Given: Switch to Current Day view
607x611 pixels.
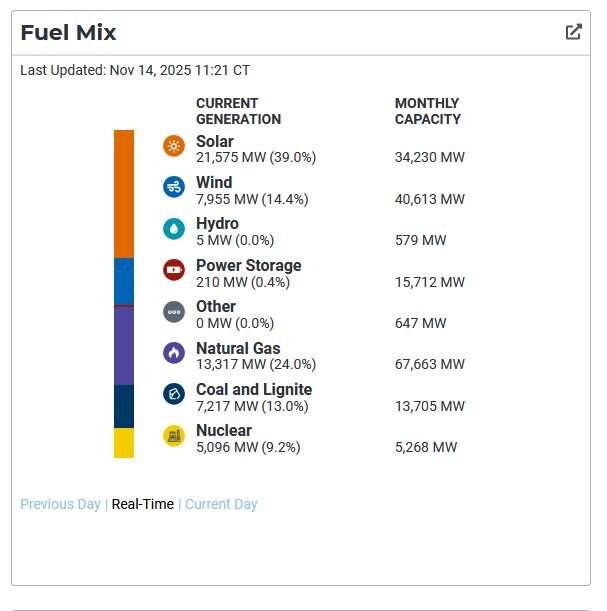Looking at the screenshot, I should 221,504.
